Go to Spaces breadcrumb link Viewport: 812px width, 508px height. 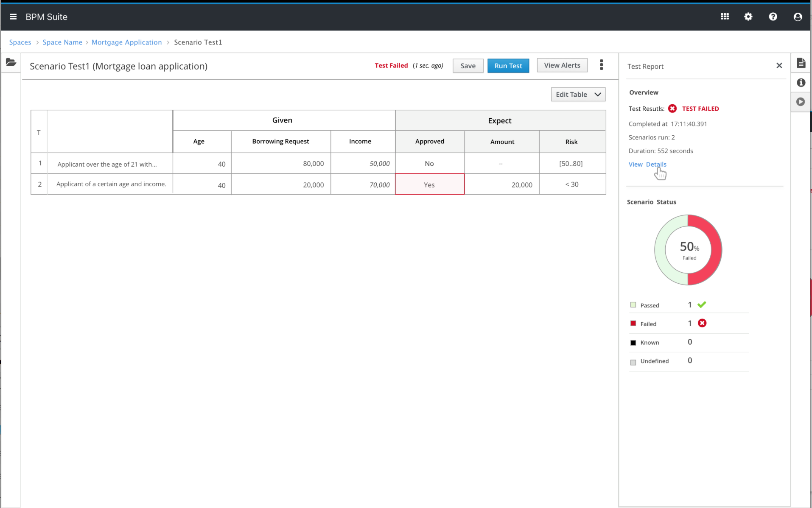click(x=20, y=42)
